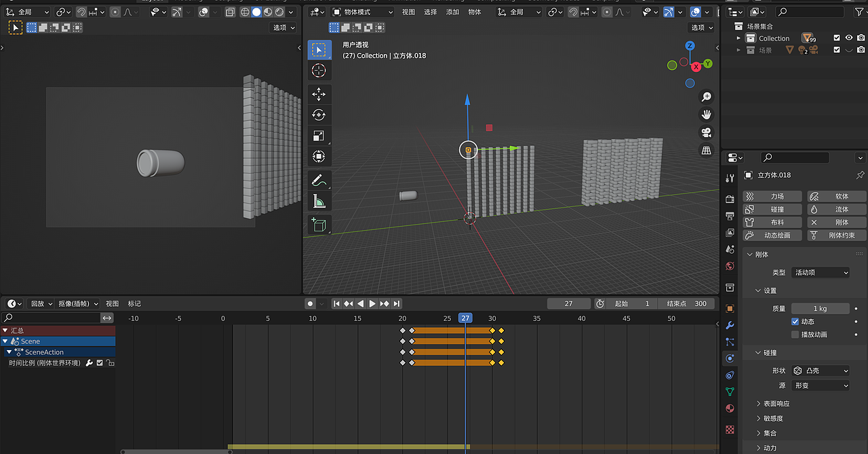Viewport: 868px width, 454px height.
Task: Expand the 集合 panel
Action: click(x=770, y=433)
